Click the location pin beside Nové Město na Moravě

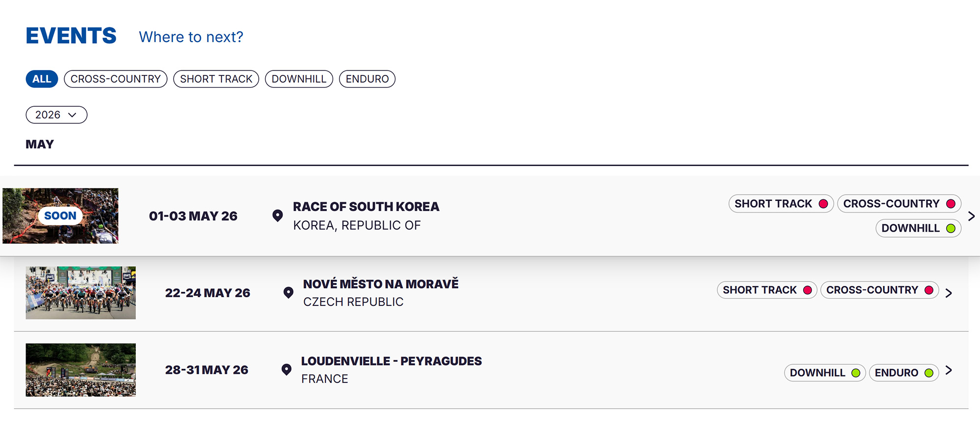point(288,293)
